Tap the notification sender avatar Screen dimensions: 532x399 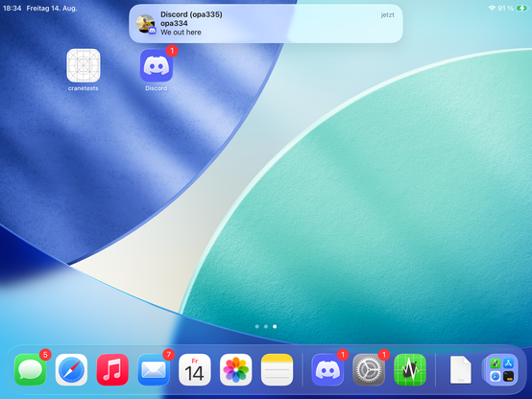click(x=146, y=24)
